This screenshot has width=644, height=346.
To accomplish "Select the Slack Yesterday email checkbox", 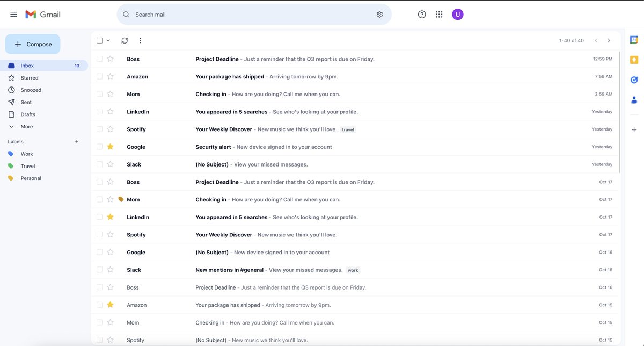I will click(99, 164).
